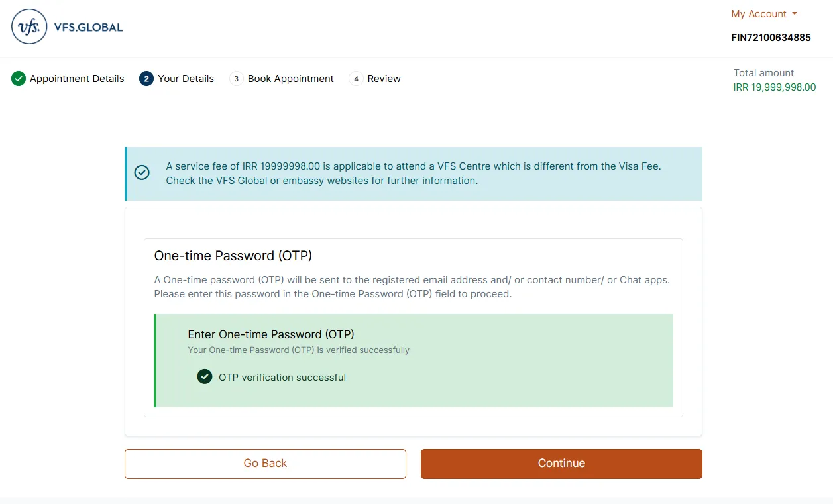
Task: Click the service fee information banner text
Action: [413, 174]
